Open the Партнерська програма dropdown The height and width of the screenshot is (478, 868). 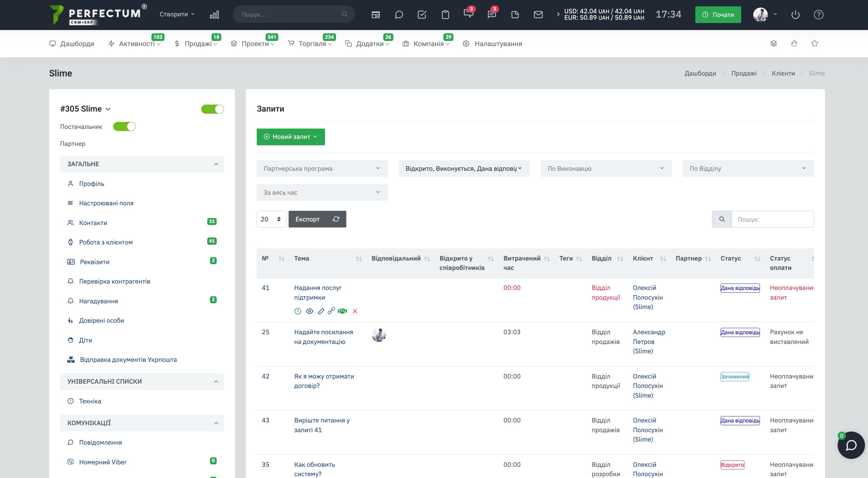(322, 168)
